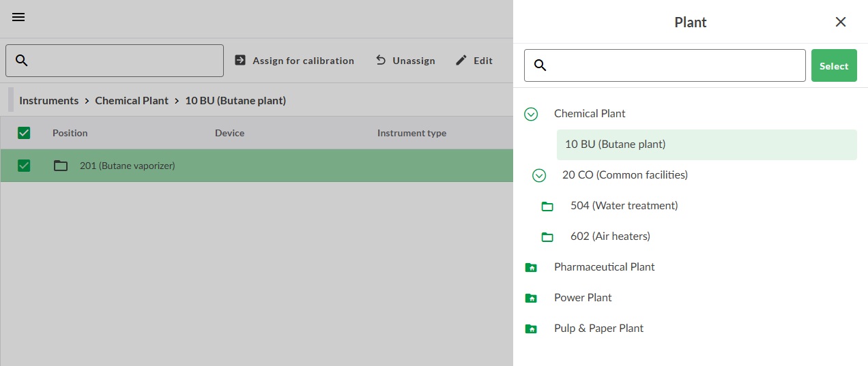Click the folder icon for 602 (Air heaters)
This screenshot has width=868, height=366.
tap(547, 237)
